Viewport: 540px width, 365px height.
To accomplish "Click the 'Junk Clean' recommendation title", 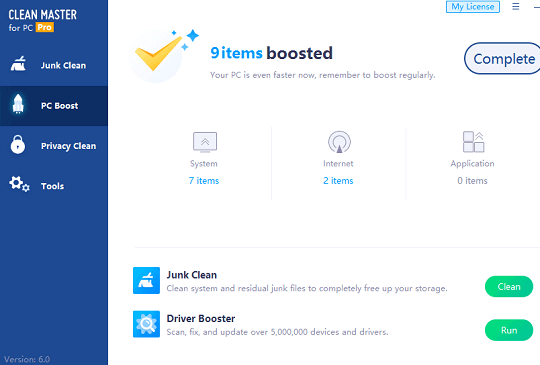I will pyautogui.click(x=192, y=275).
